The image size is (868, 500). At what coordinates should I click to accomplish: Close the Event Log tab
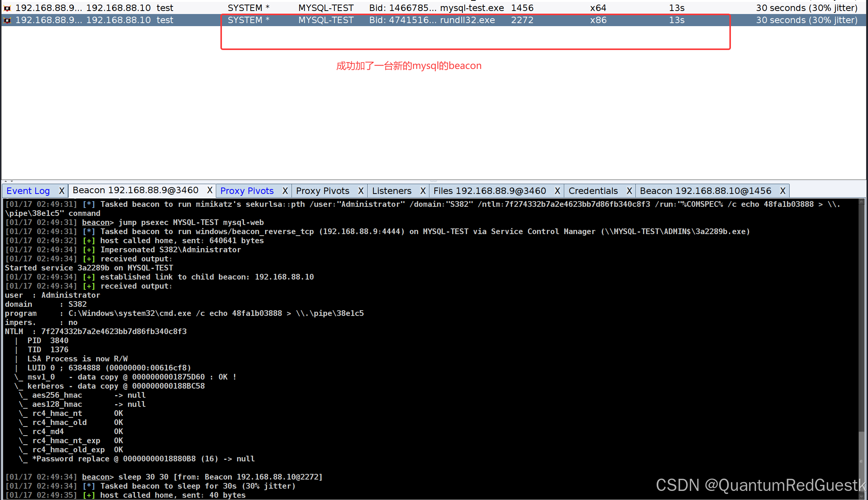62,191
